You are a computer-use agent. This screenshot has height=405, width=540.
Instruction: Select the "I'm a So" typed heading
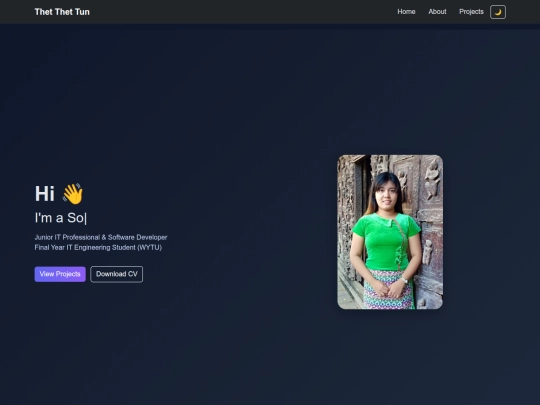click(x=61, y=218)
